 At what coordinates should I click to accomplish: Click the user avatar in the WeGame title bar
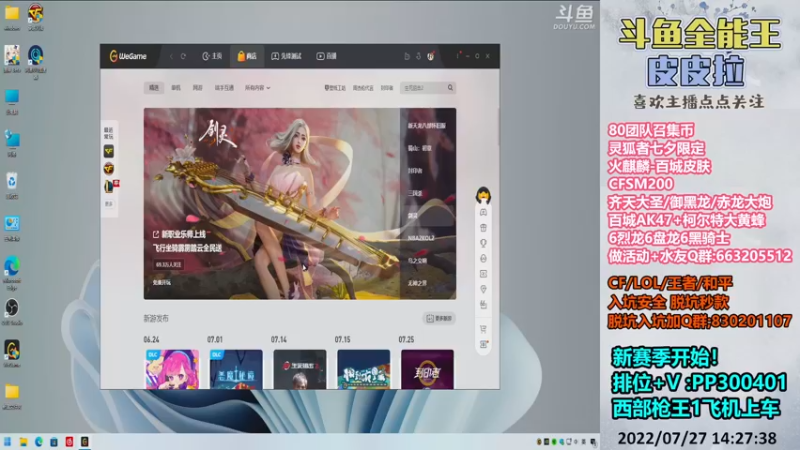431,56
